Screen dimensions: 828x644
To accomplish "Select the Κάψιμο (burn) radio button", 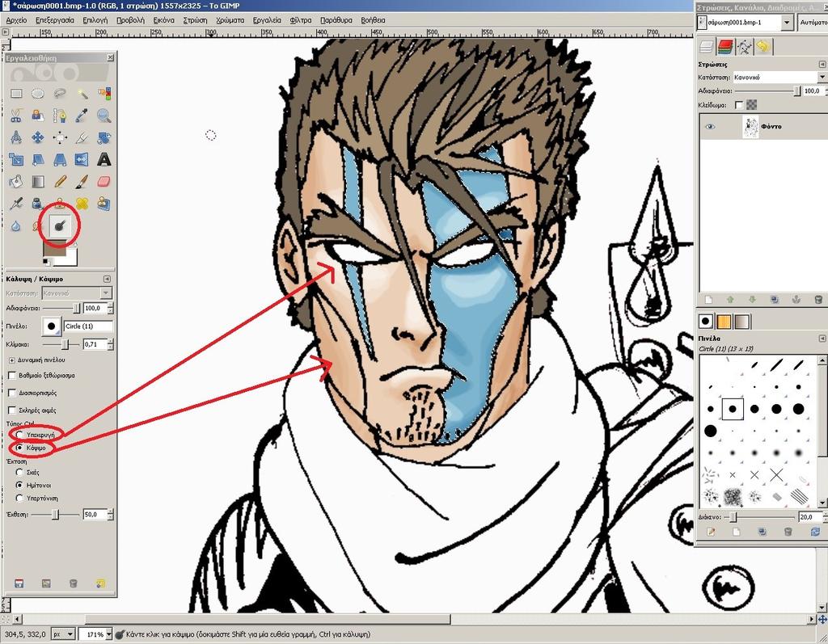I will pyautogui.click(x=19, y=448).
